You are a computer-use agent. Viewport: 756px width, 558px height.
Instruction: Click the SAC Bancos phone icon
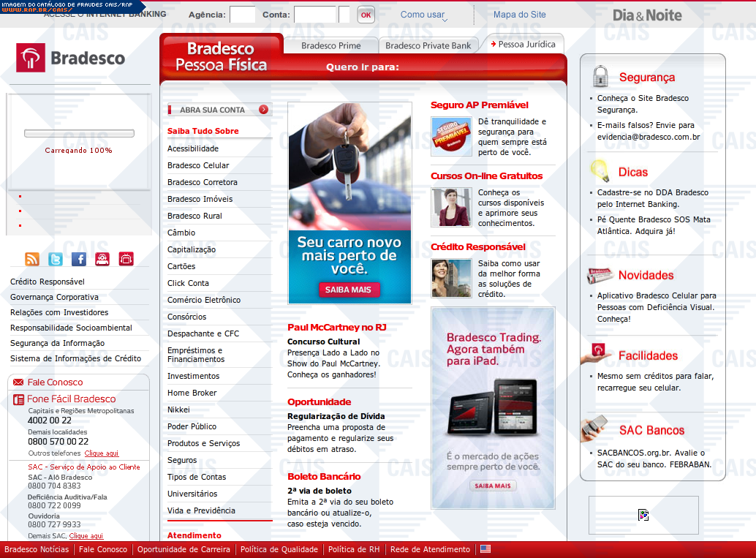pos(595,428)
